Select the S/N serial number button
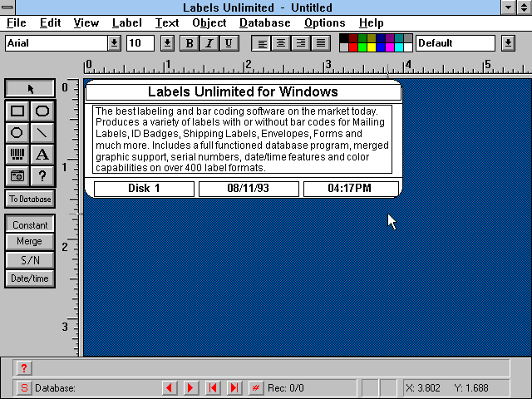Image resolution: width=532 pixels, height=399 pixels. click(x=30, y=260)
